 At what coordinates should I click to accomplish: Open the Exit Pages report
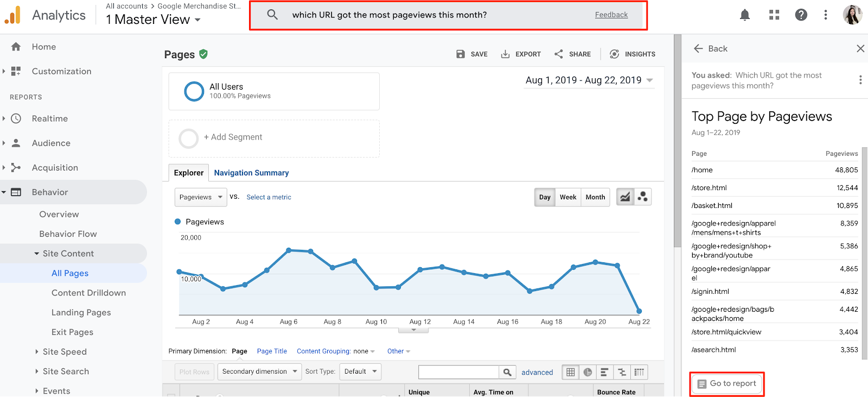72,332
